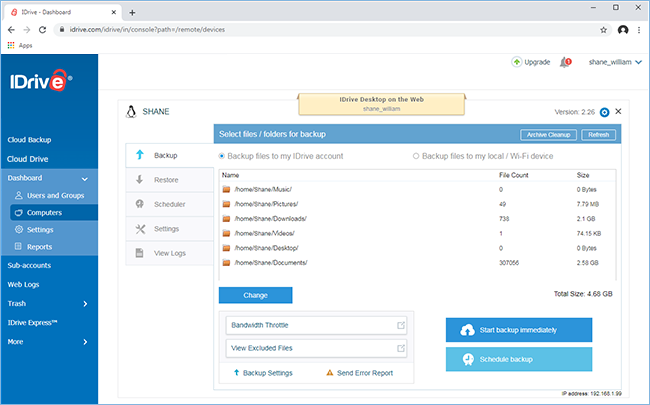Click the Name column header

230,175
